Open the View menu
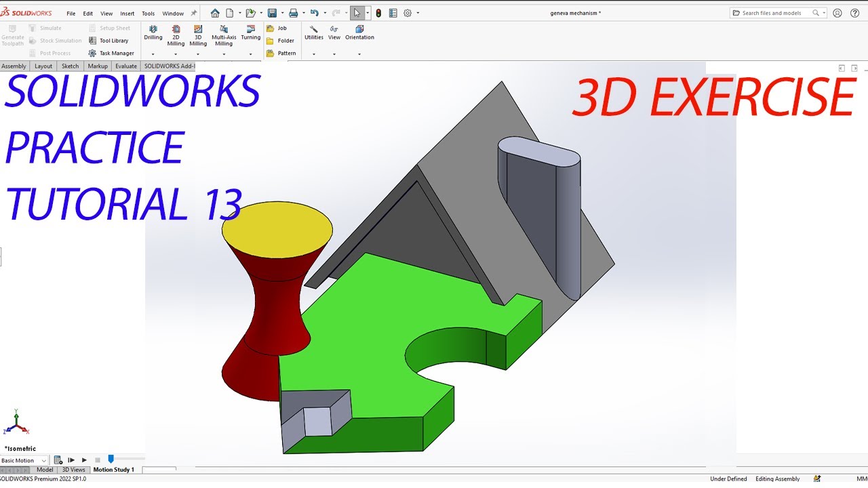This screenshot has height=488, width=868. 106,14
